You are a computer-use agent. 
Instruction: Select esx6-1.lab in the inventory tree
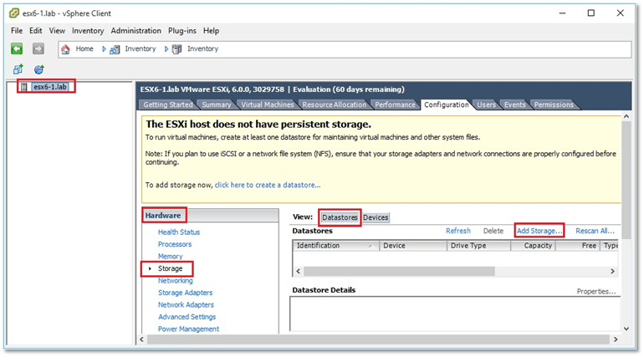click(49, 87)
